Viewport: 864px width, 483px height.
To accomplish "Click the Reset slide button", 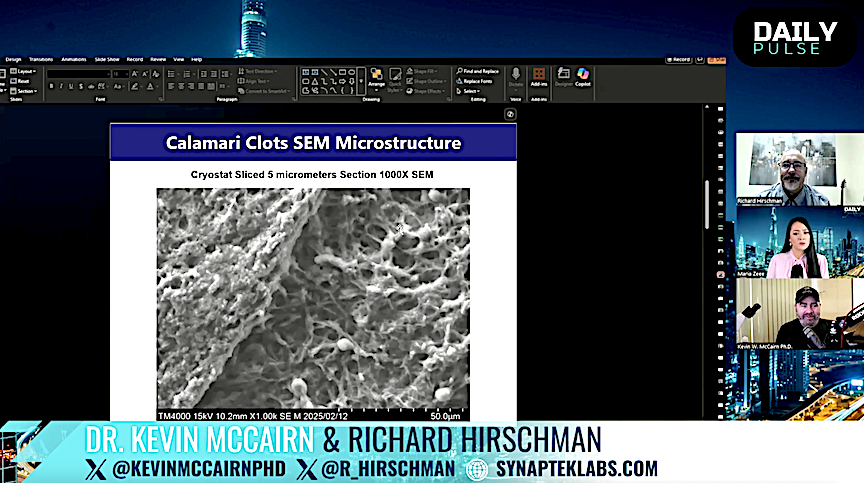I will [x=24, y=81].
